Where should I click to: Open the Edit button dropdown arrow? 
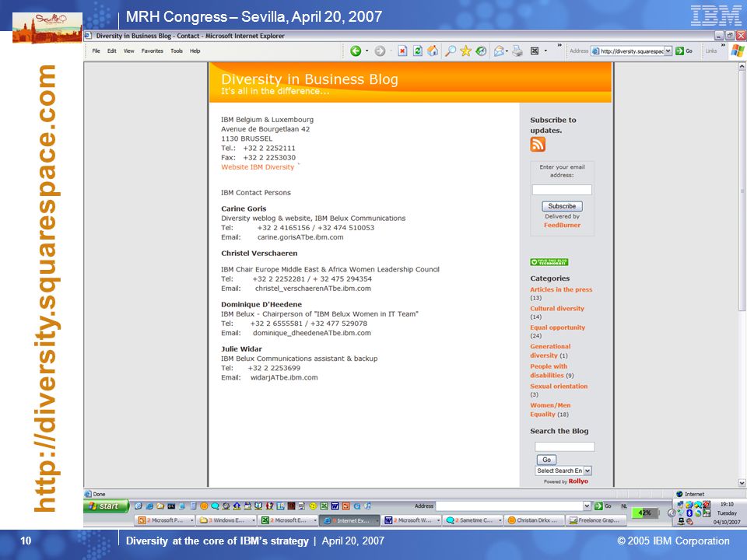coord(545,51)
